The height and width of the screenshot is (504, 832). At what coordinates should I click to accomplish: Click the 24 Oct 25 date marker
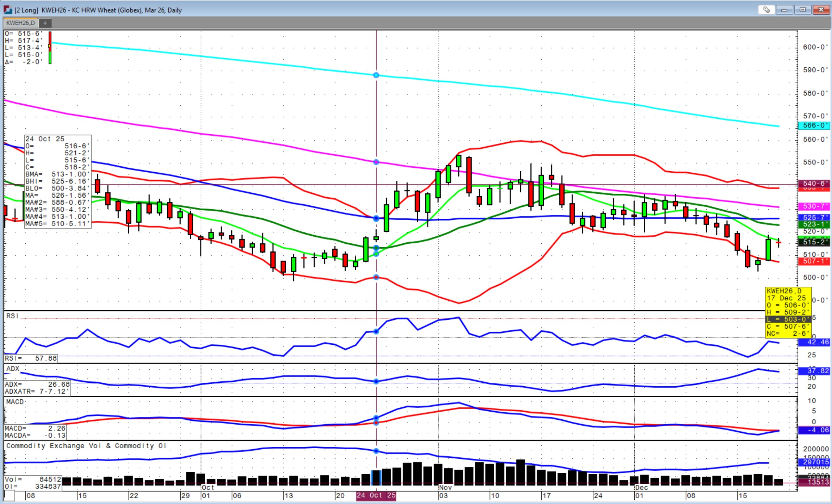coord(376,495)
